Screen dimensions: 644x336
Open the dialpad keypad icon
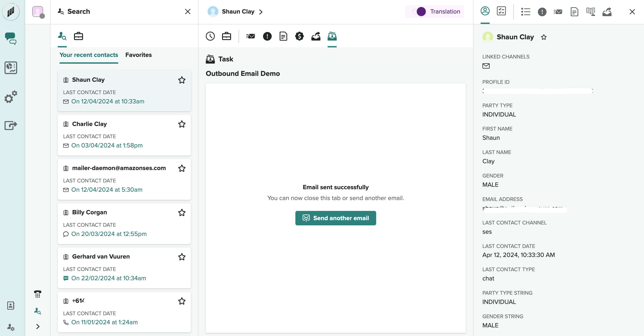click(37, 294)
